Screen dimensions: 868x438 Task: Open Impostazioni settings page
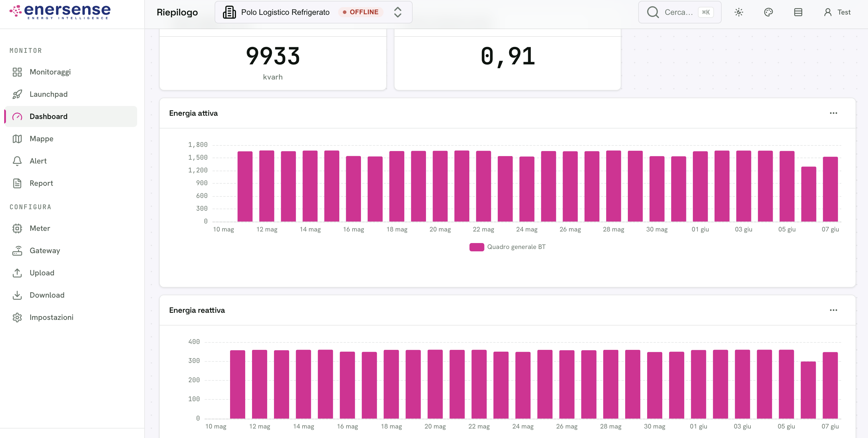tap(71, 318)
